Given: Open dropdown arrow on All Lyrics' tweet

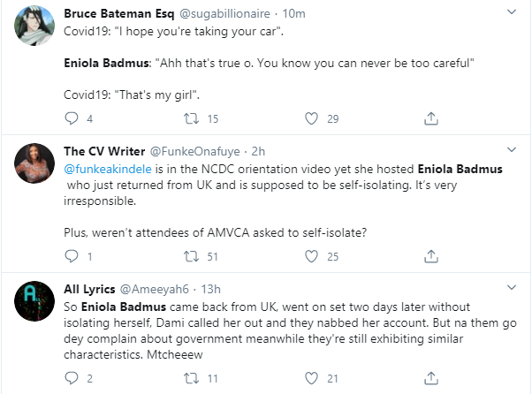Looking at the screenshot, I should pos(511,289).
